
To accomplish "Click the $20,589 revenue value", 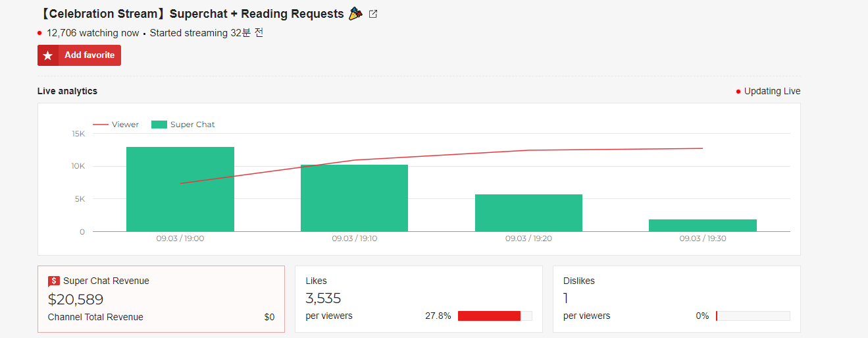I will [x=76, y=299].
